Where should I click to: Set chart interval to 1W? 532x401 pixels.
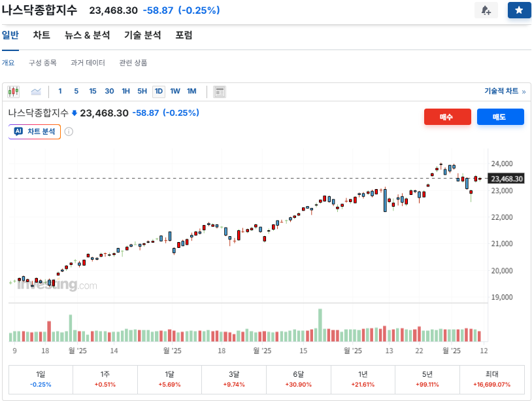[175, 92]
